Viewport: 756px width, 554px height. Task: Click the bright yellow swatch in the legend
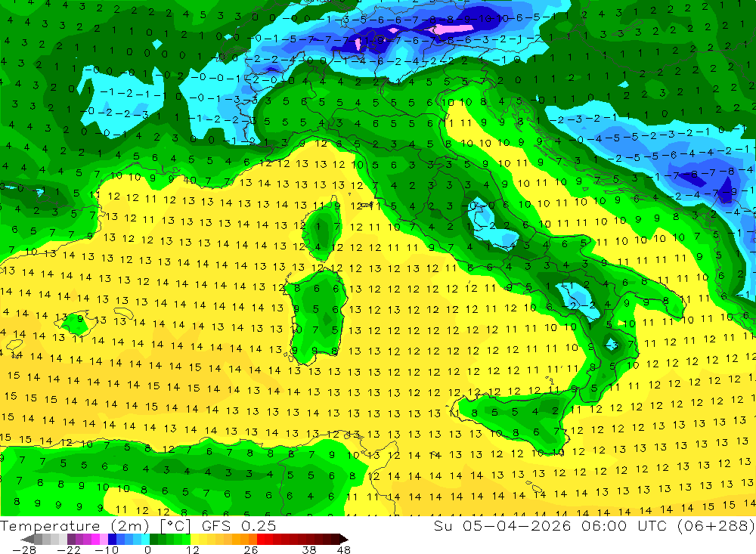click(194, 539)
